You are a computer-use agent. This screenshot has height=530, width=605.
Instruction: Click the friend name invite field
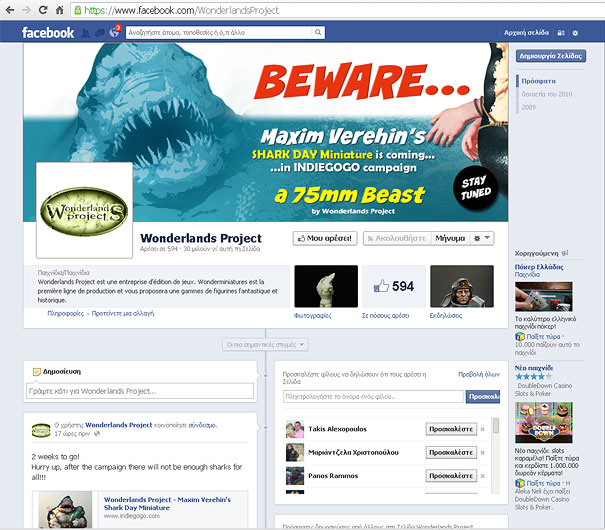(373, 397)
